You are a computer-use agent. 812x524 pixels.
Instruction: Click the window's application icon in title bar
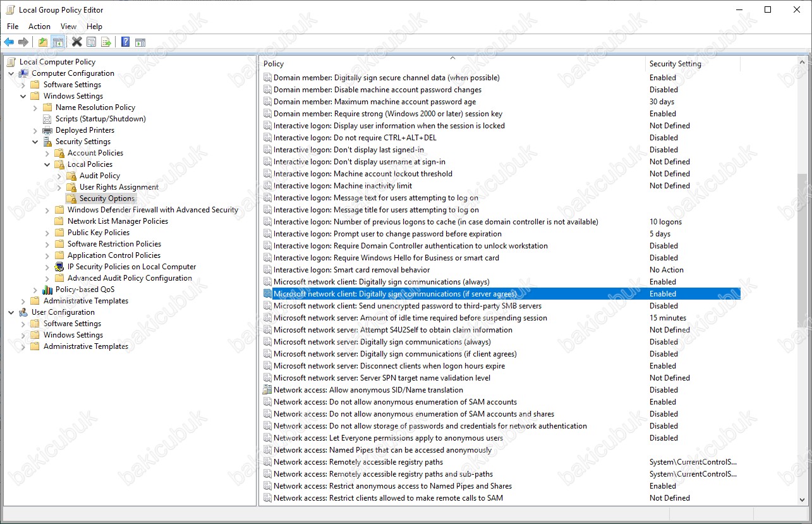click(x=10, y=10)
